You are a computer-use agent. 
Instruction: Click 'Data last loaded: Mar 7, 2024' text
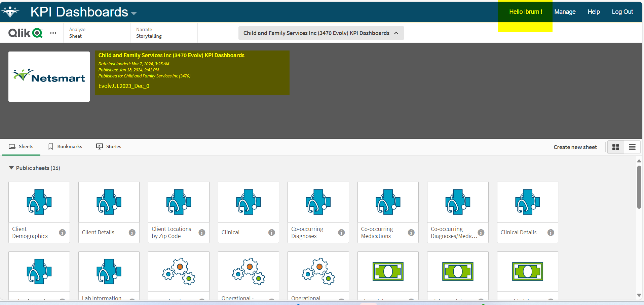click(134, 64)
